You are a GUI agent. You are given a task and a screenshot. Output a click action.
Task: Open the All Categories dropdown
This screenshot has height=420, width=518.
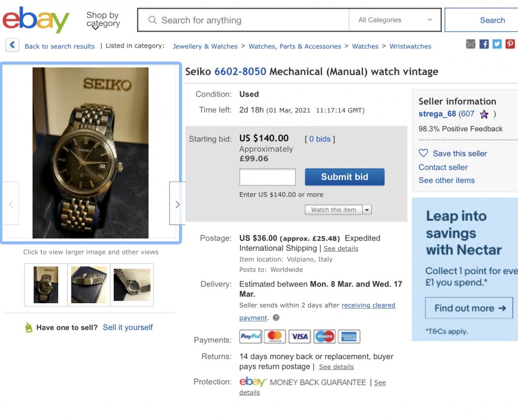tap(395, 20)
